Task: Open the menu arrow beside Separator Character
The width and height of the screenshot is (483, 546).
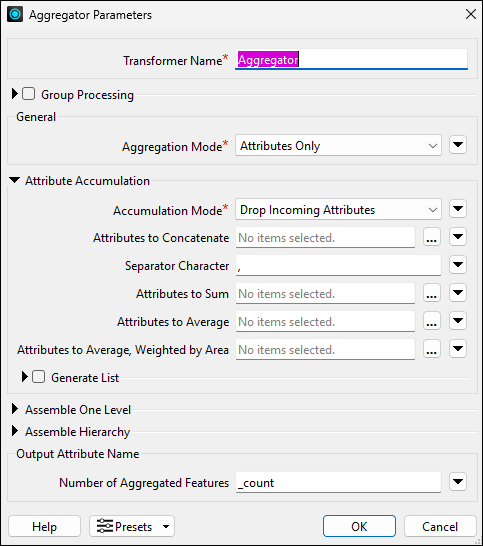Action: pyautogui.click(x=458, y=265)
